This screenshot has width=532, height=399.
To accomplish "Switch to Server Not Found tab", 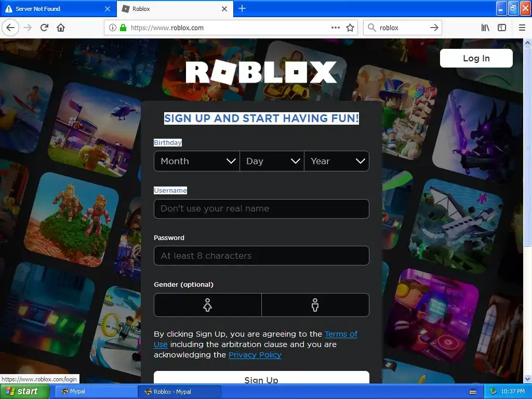I will click(x=58, y=9).
